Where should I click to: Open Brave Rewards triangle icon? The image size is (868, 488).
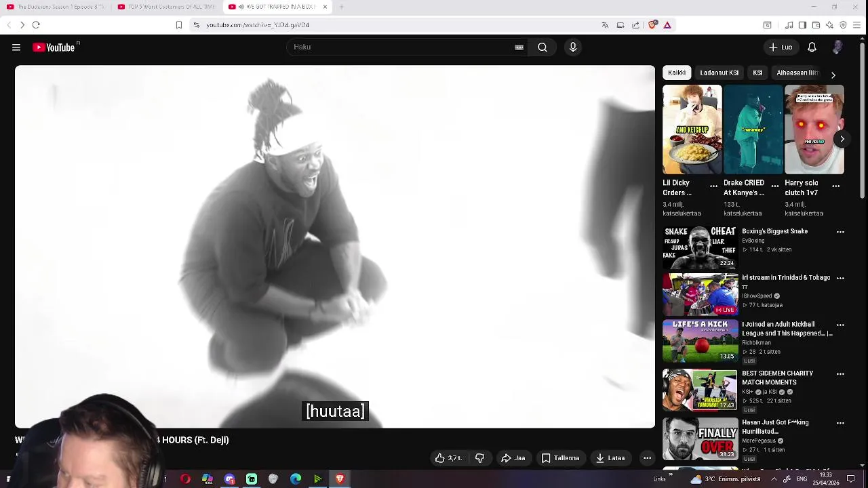click(x=667, y=25)
